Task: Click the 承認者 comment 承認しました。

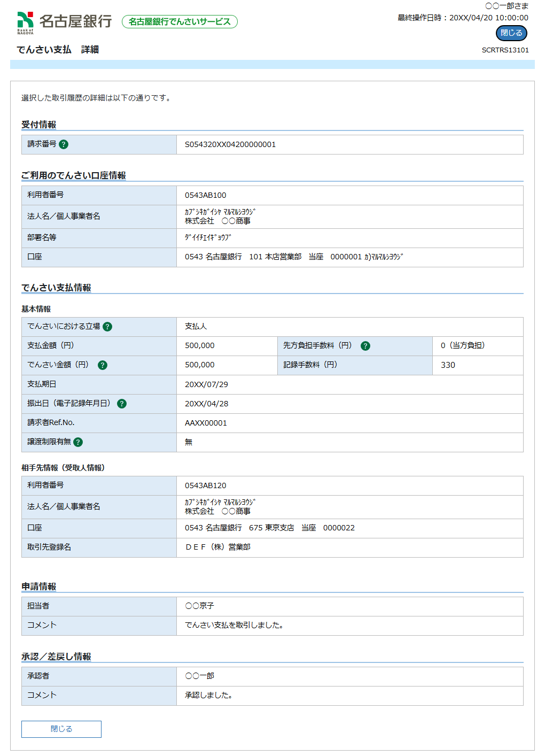Action: point(208,695)
